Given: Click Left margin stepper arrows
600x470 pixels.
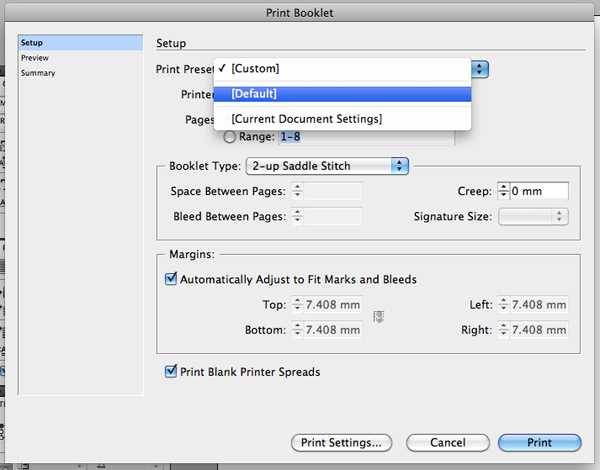Looking at the screenshot, I should pos(503,305).
